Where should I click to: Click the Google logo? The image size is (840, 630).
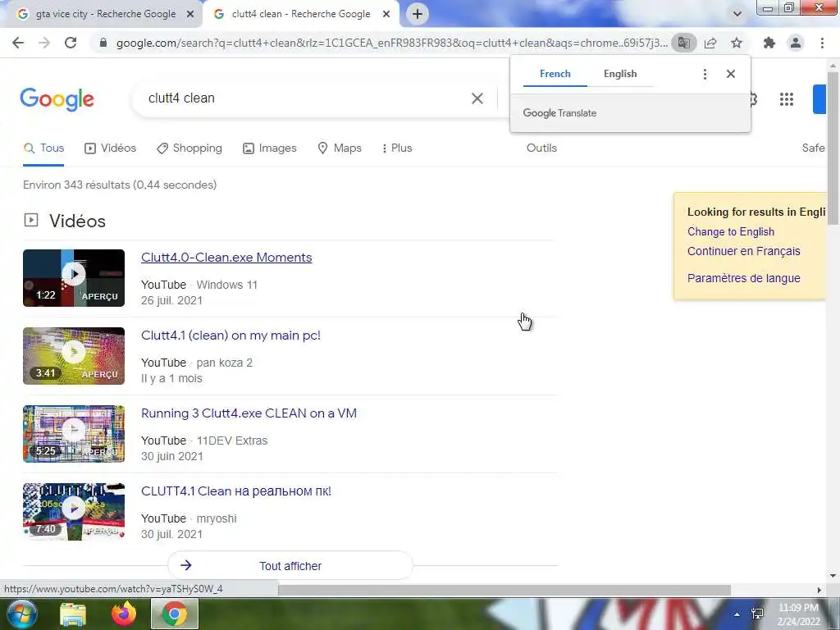[57, 99]
